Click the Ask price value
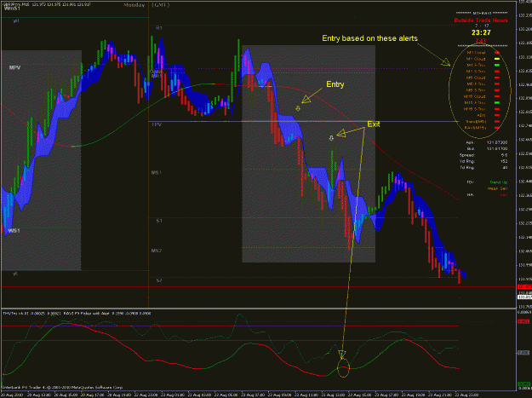The width and height of the screenshot is (532, 398). coord(497,142)
